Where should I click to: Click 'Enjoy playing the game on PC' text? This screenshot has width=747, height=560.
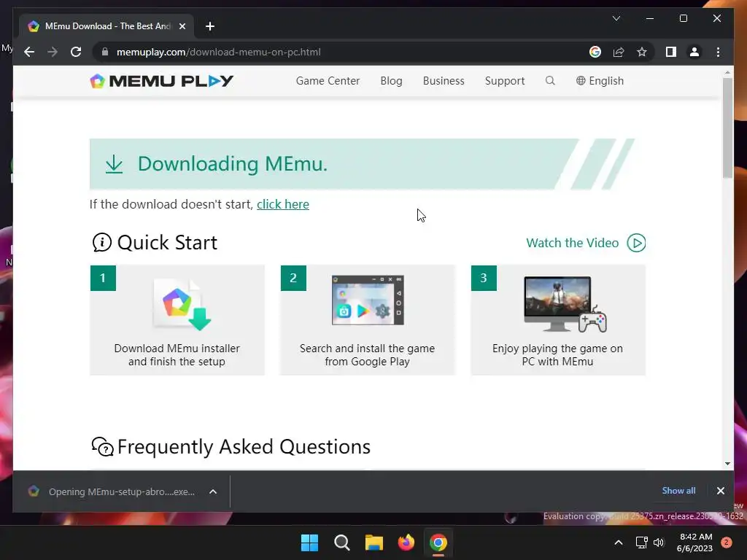[x=557, y=355]
